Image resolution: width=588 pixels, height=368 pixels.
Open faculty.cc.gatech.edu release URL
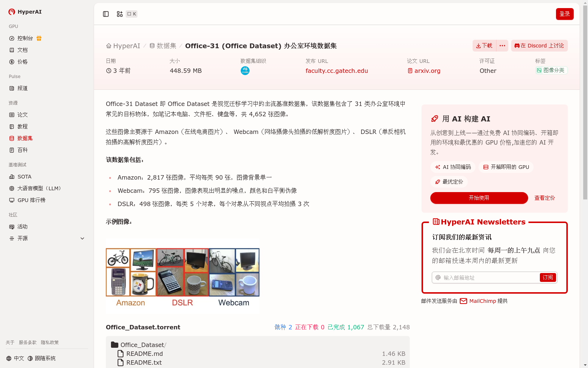(x=337, y=71)
